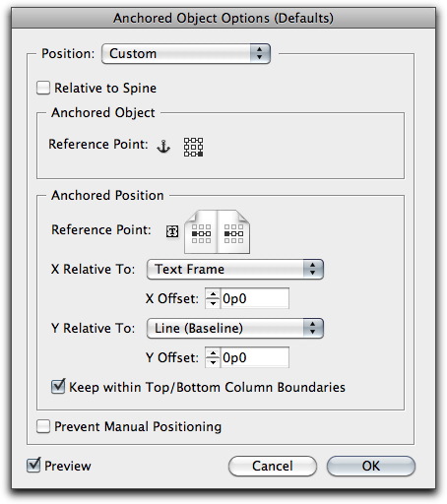The height and width of the screenshot is (504, 447).
Task: Enable Prevent Manual Positioning checkbox
Action: [43, 426]
